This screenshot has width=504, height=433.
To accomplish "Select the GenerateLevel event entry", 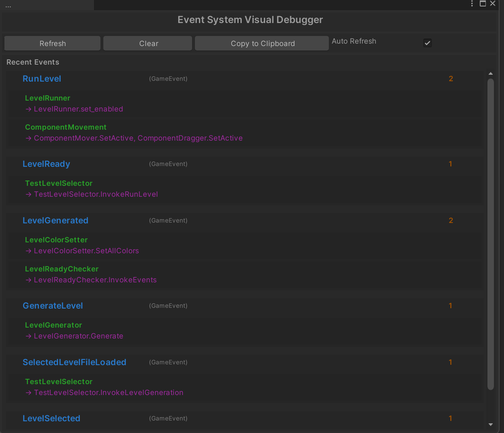I will pyautogui.click(x=52, y=306).
